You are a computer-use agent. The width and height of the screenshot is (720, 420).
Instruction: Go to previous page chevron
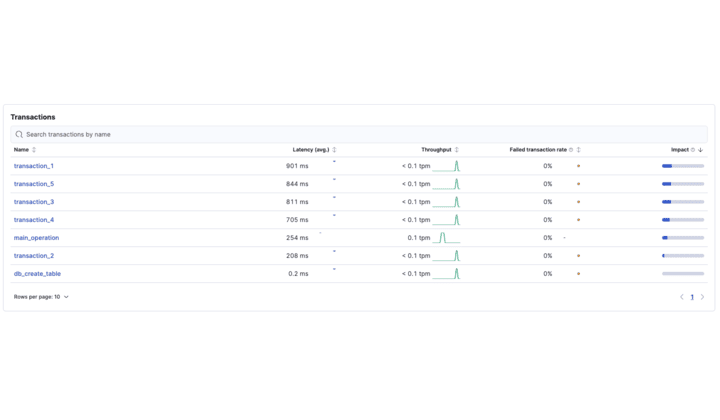tap(682, 297)
